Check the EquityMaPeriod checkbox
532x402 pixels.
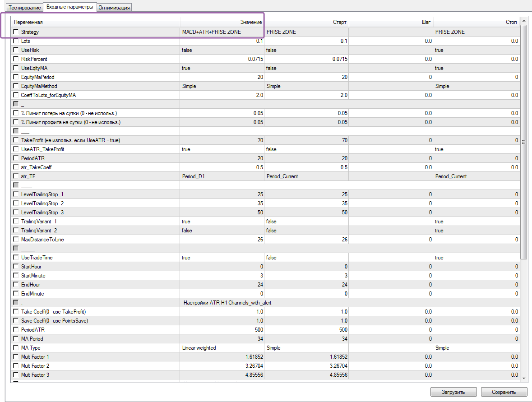[16, 77]
